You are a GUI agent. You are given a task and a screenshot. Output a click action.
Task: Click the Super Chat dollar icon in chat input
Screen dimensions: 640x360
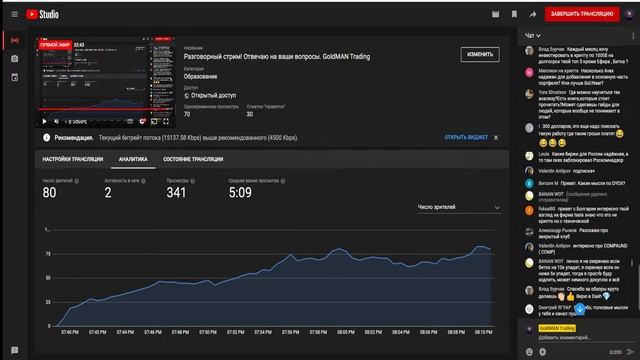coord(543,352)
